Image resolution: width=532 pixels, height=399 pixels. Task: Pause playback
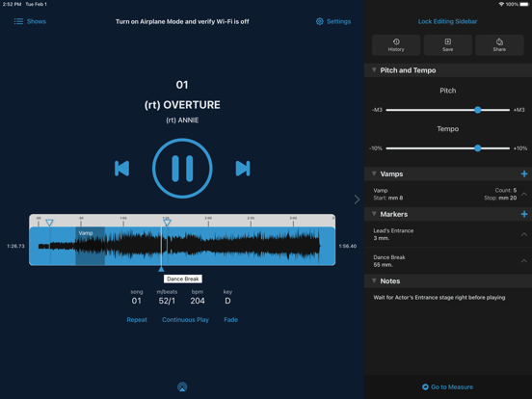pyautogui.click(x=182, y=169)
